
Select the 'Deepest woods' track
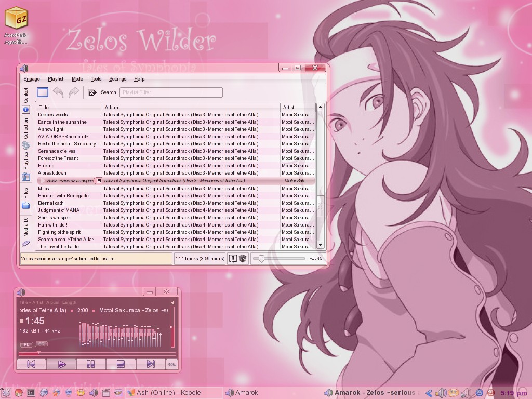pos(176,115)
